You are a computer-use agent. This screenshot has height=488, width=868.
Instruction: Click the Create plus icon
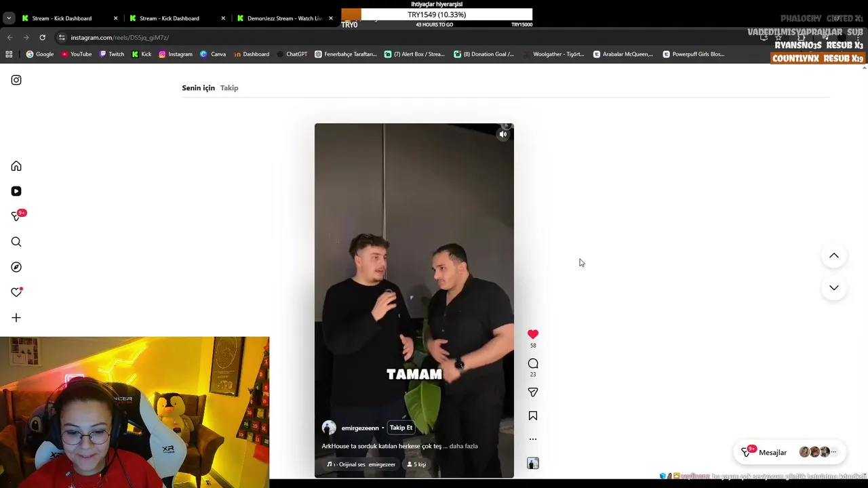click(16, 318)
